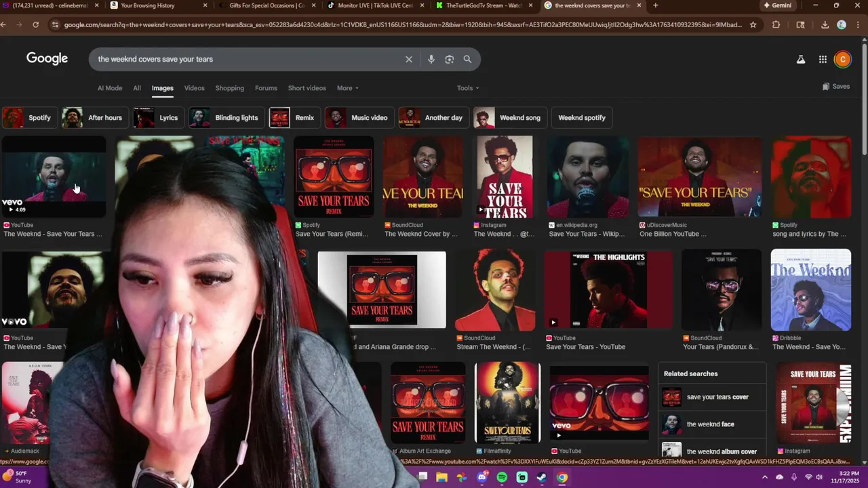Screen dimensions: 868x488
Task: Open Saves collection
Action: coord(835,87)
